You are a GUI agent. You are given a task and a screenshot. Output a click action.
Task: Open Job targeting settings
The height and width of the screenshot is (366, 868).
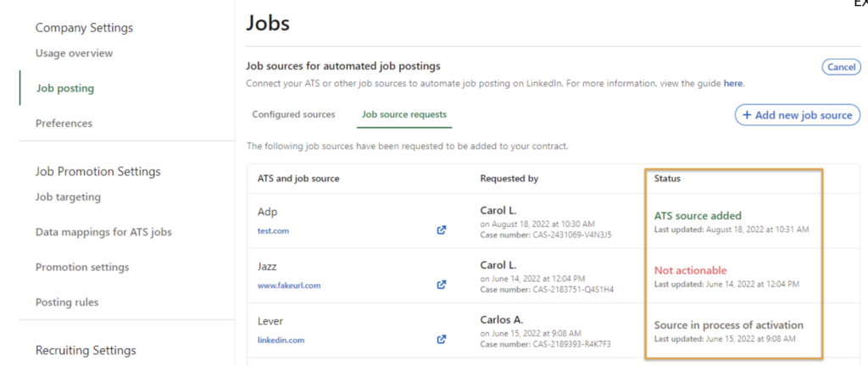point(68,197)
